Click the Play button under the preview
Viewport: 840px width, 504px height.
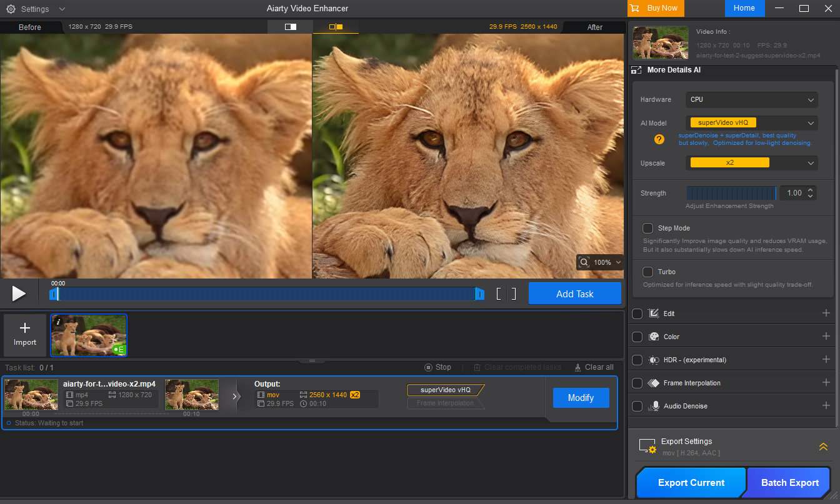tap(19, 294)
